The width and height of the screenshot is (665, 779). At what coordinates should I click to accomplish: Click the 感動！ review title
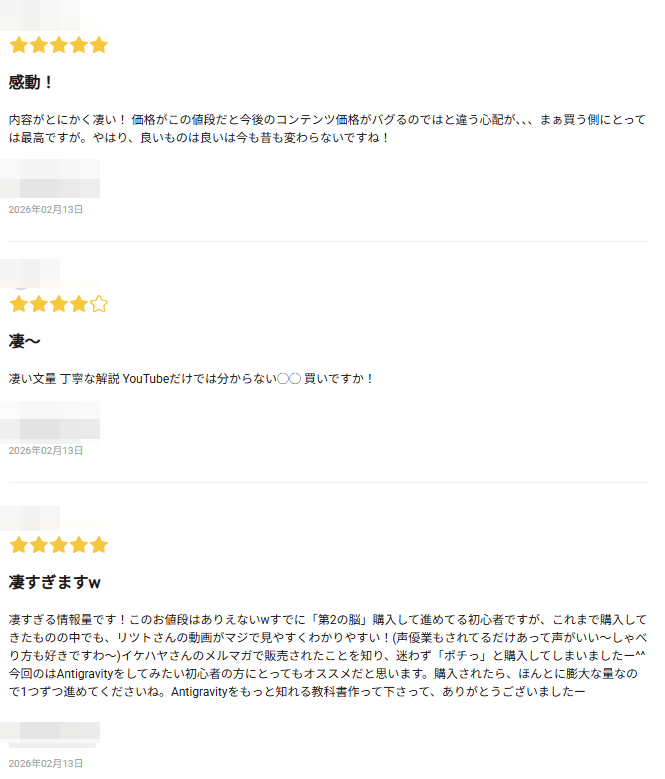point(31,82)
